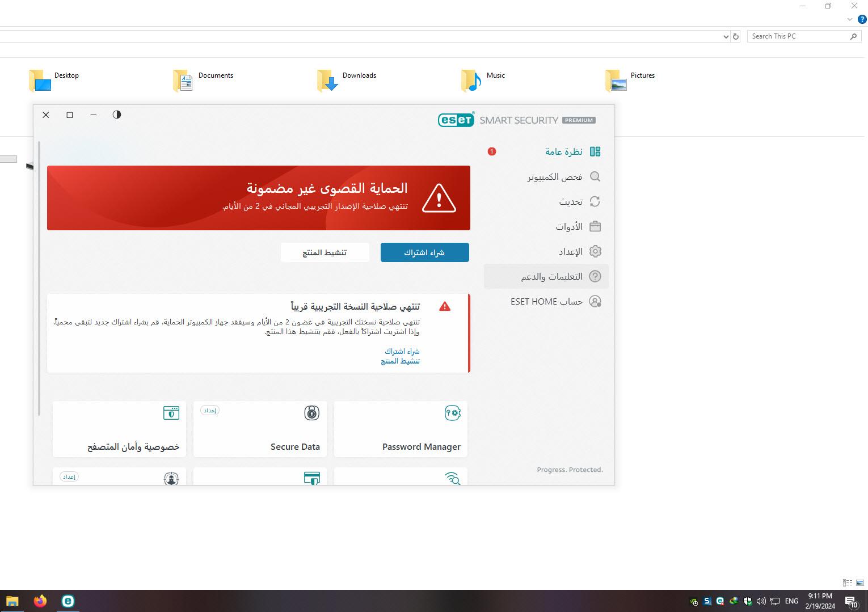Open the Documents folder in This PC
Viewport: 868px width, 612px height.
203,80
